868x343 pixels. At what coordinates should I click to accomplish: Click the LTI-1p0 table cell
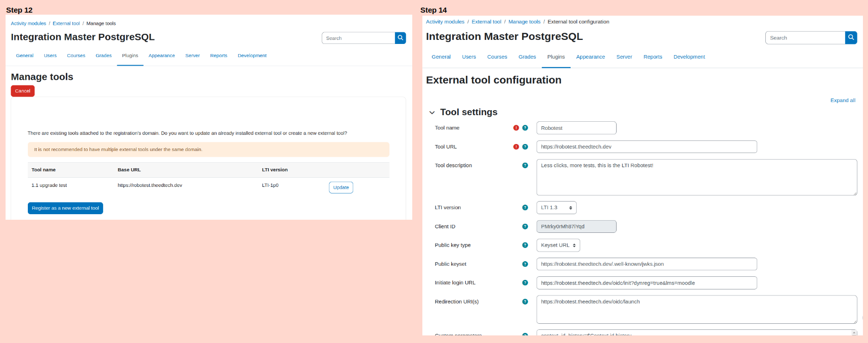pos(270,185)
